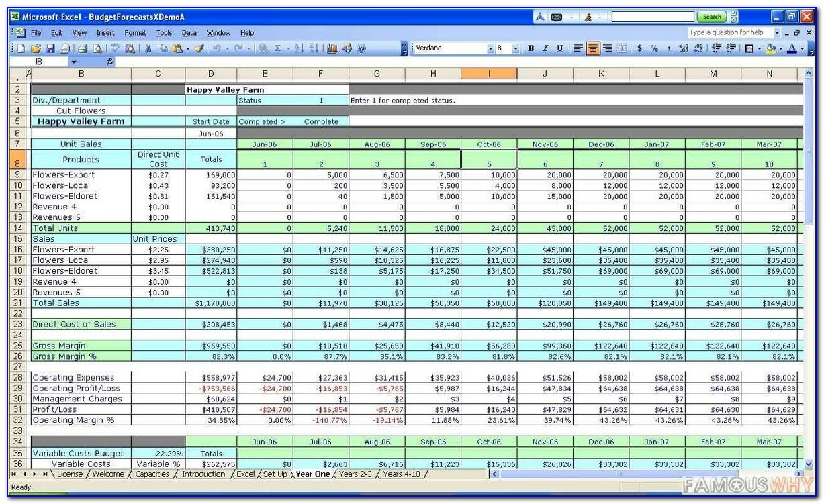The image size is (824, 504).
Task: Select the Welcome sheet tab
Action: (x=108, y=474)
